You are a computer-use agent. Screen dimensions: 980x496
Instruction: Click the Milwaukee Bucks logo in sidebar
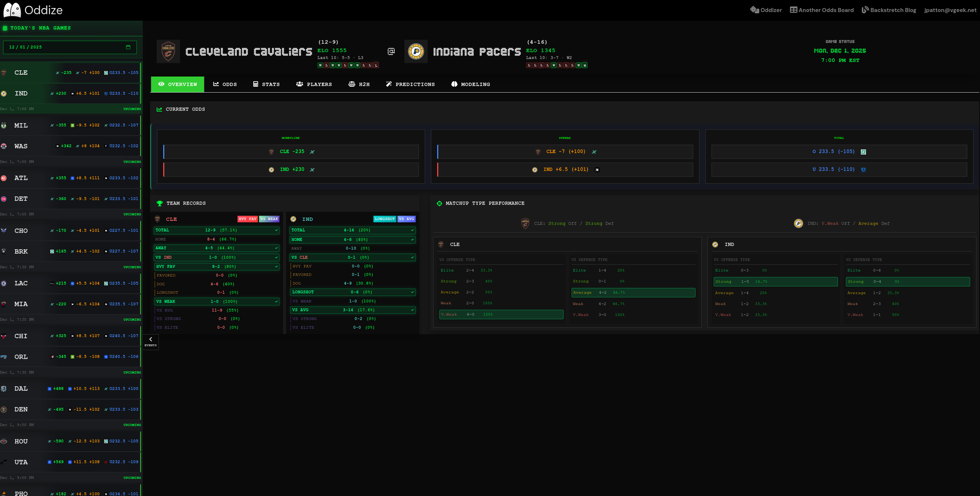[x=4, y=125]
